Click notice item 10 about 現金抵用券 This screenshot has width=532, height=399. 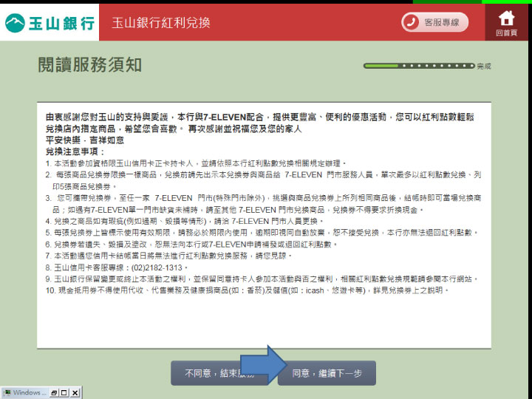pyautogui.click(x=248, y=290)
